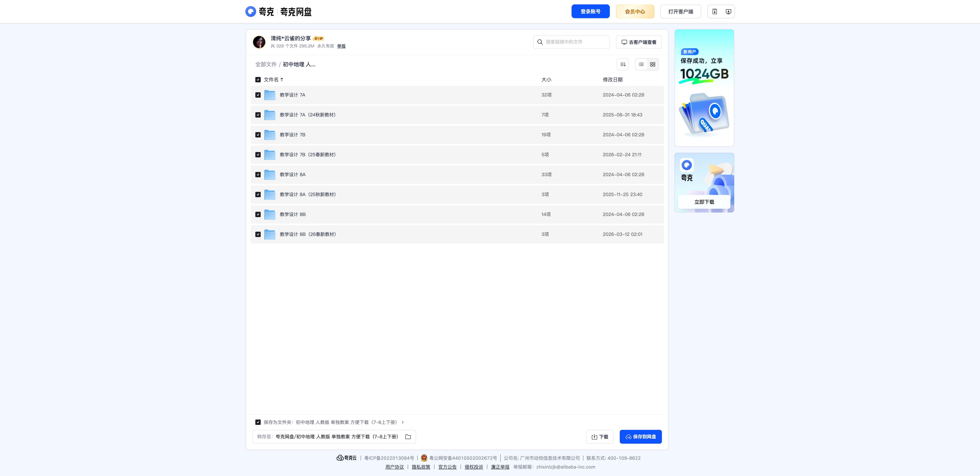Screen dimensions: 980x476
Task: Click the folder icon beside save destination
Action: 408,437
